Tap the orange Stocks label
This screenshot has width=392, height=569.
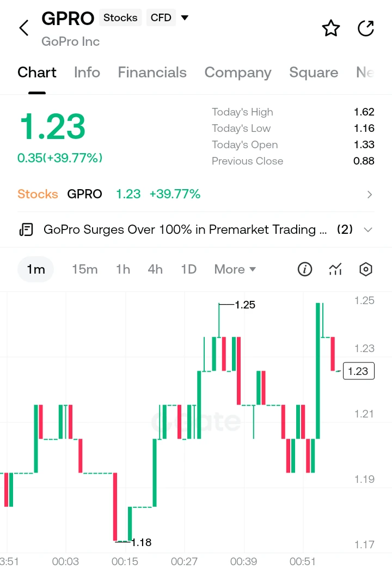[x=38, y=194]
